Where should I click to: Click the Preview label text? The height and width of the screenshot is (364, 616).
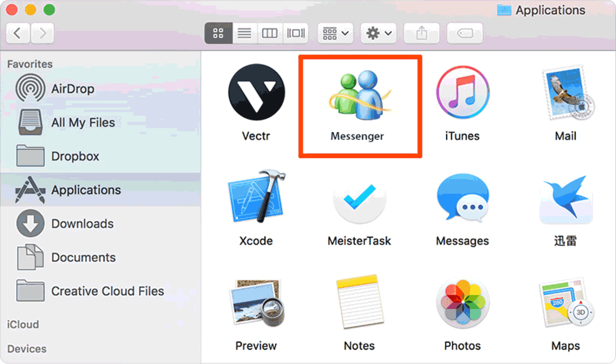(x=256, y=346)
